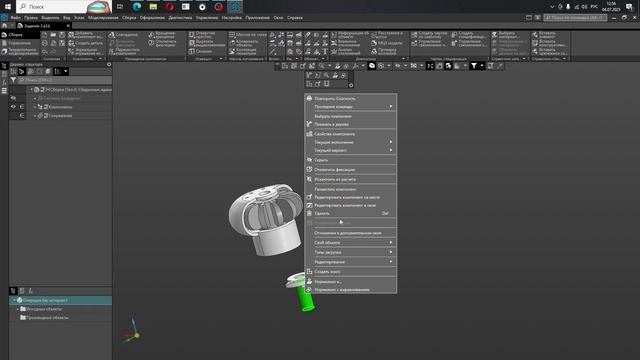Click the Save icon in quick access
The width and height of the screenshot is (640, 360).
coord(62,35)
